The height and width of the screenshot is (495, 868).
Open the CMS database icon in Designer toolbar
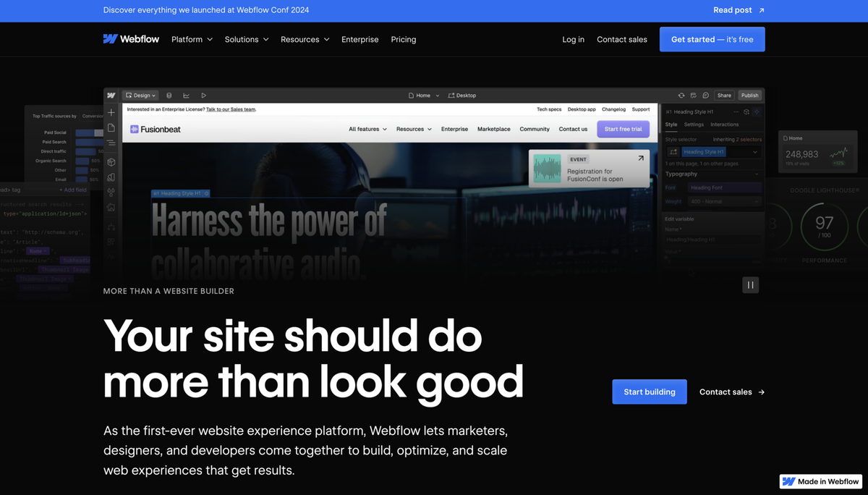(169, 96)
